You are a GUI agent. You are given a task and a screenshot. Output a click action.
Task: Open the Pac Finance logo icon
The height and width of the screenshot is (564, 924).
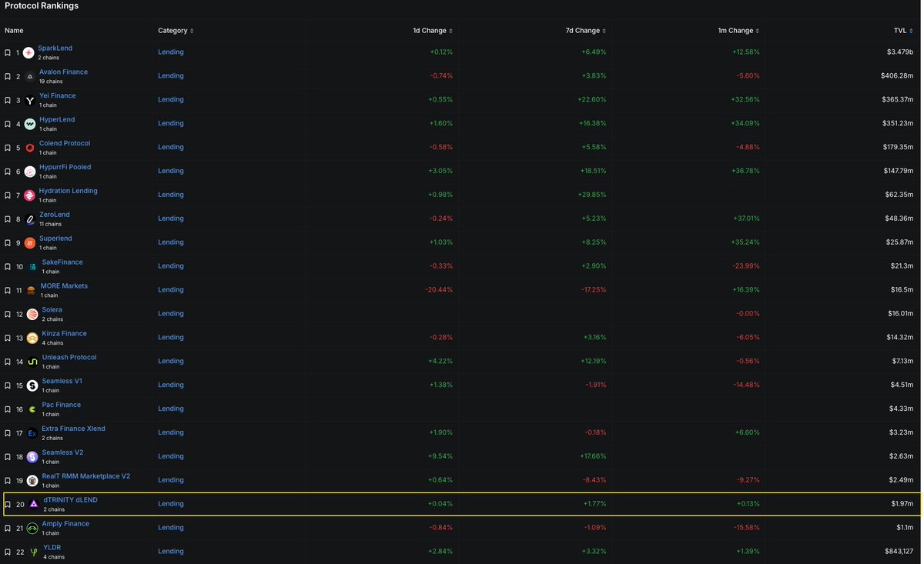tap(32, 409)
